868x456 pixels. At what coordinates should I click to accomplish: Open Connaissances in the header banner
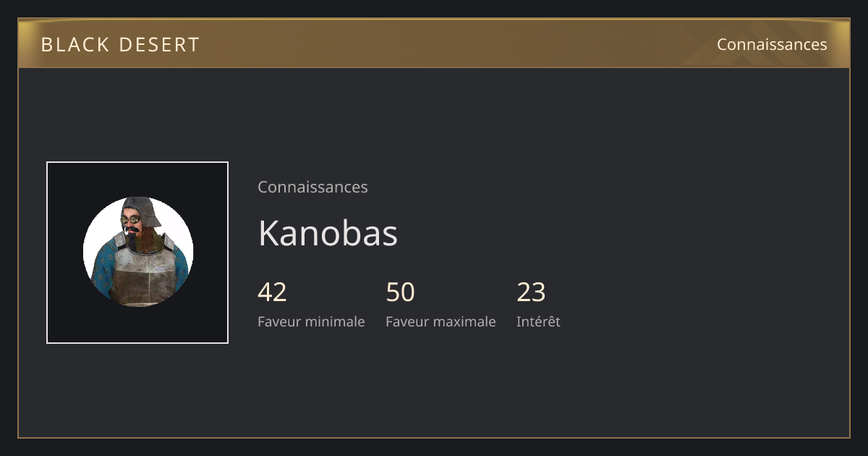772,44
